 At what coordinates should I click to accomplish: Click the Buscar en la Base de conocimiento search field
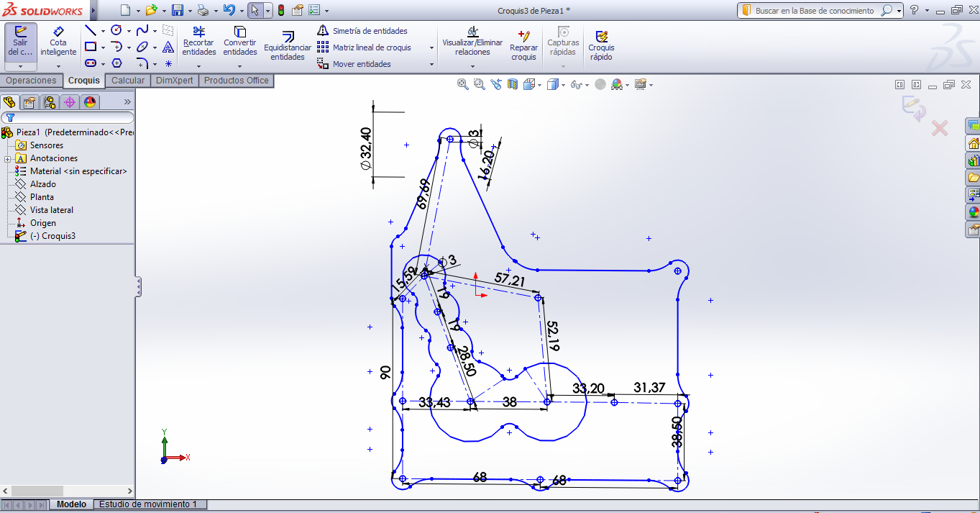point(819,10)
